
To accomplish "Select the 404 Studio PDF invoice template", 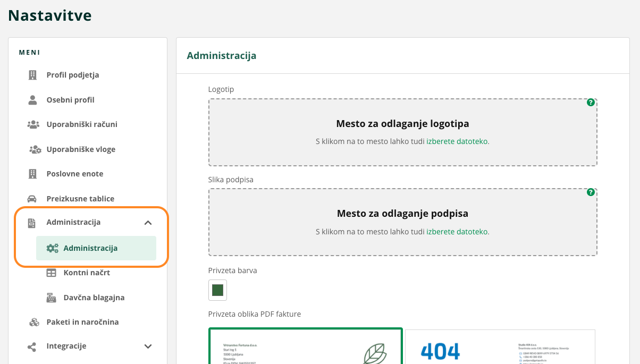I will 500,346.
